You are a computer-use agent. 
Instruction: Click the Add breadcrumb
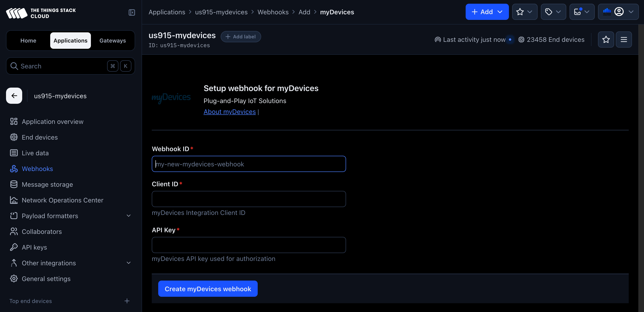coord(304,12)
